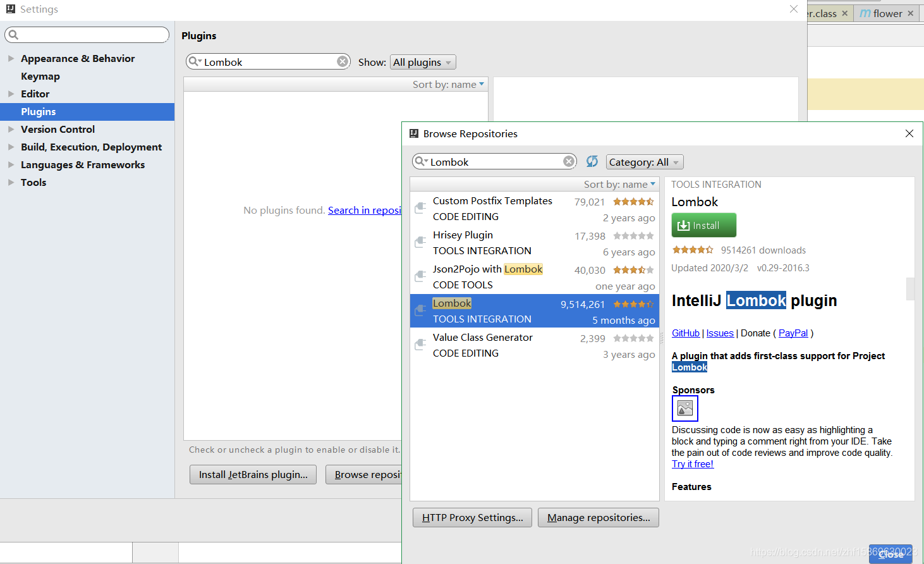
Task: Click Install JetBrains plugin button
Action: pyautogui.click(x=253, y=474)
